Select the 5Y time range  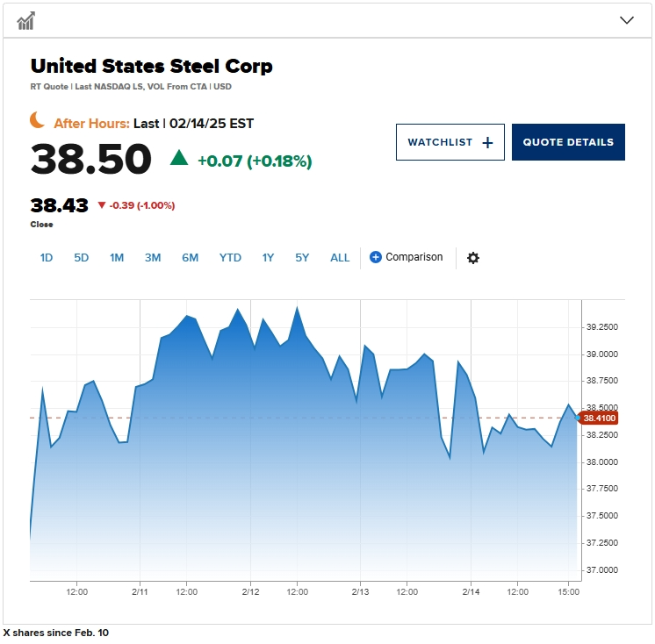pyautogui.click(x=302, y=258)
